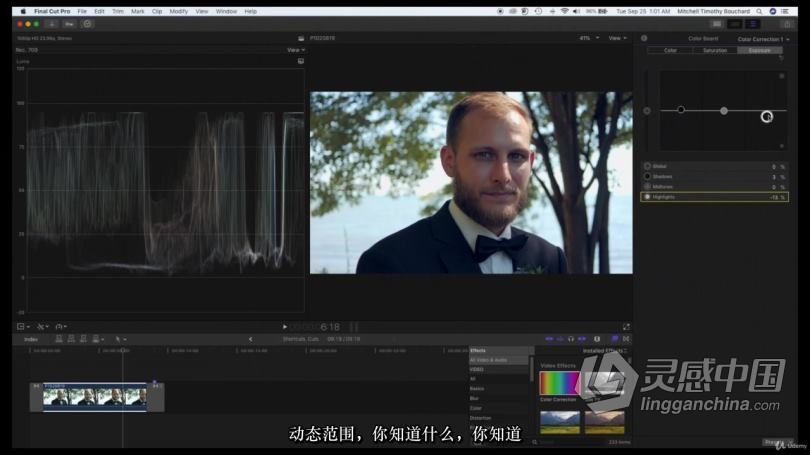This screenshot has height=455, width=810.
Task: Click the Luma scope settings icon
Action: click(301, 61)
